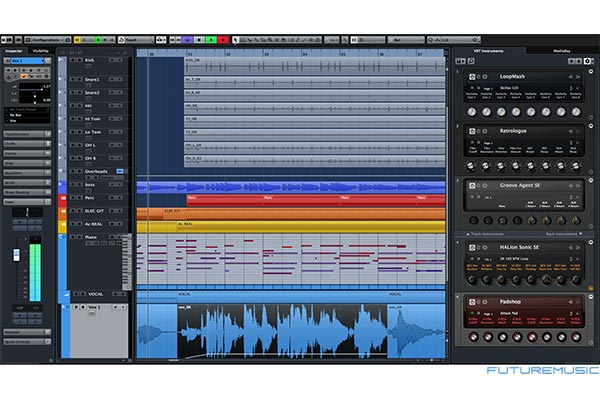Screen dimensions: 600x400
Task: Mute the Kick track
Action: 72,60
